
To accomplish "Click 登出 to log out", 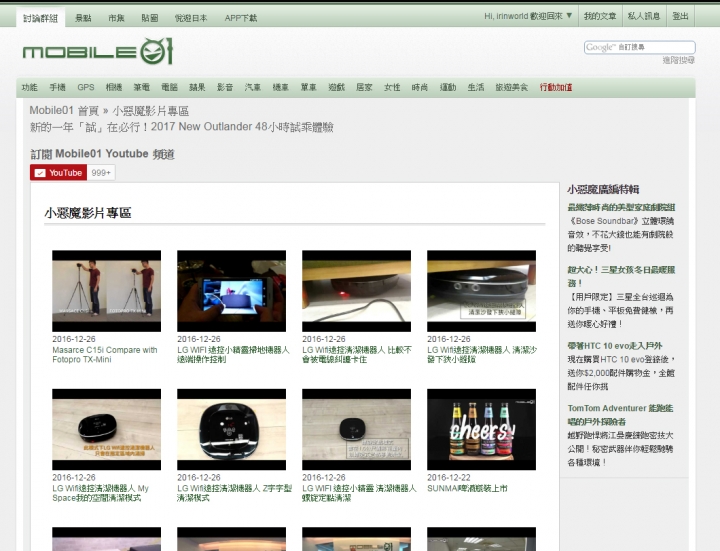I will click(680, 16).
